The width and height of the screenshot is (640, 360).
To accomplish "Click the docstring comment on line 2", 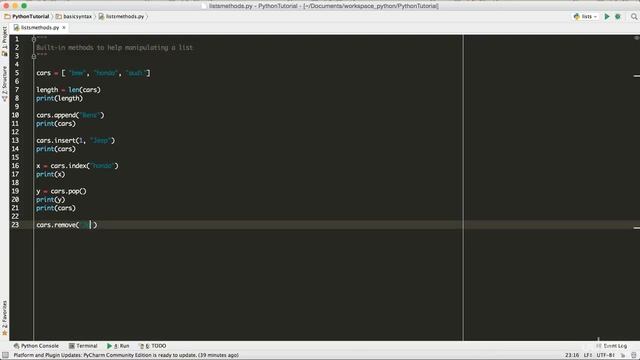I will pyautogui.click(x=114, y=48).
